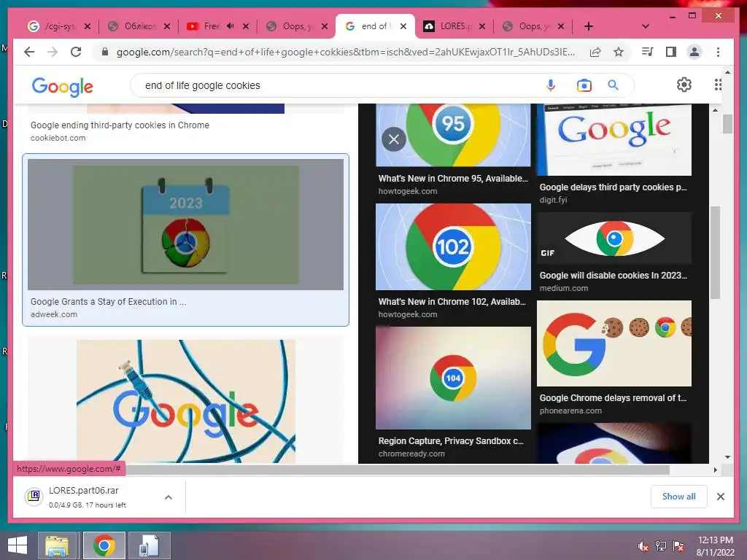Open Google Chrome delays removal phonearena result
747x560 pixels.
pyautogui.click(x=613, y=397)
